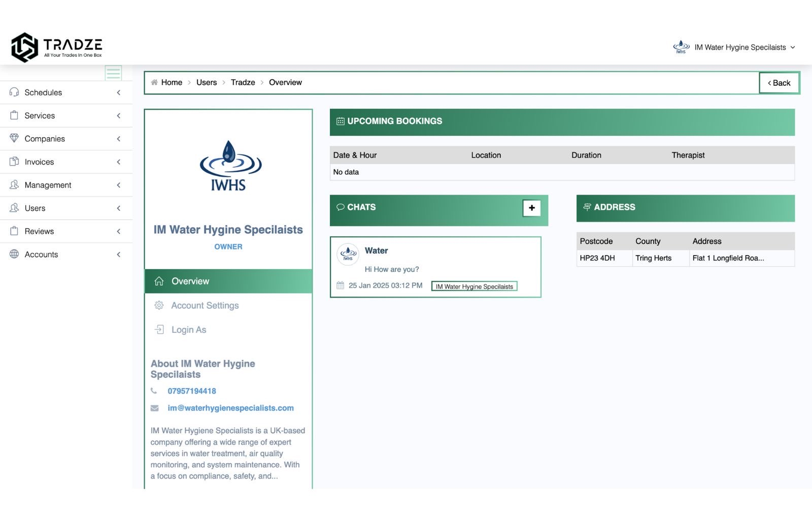The image size is (812, 508).
Task: Click the Account Settings gear icon
Action: [x=159, y=305]
